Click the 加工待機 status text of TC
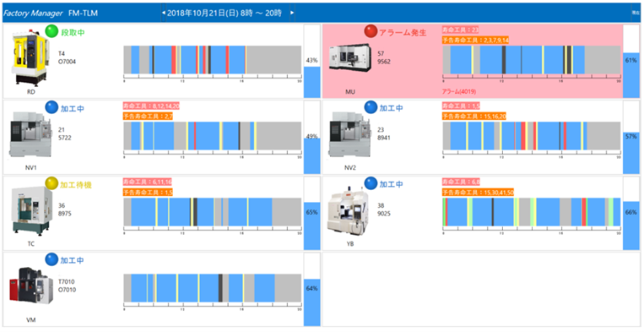644x332 pixels. (x=76, y=185)
